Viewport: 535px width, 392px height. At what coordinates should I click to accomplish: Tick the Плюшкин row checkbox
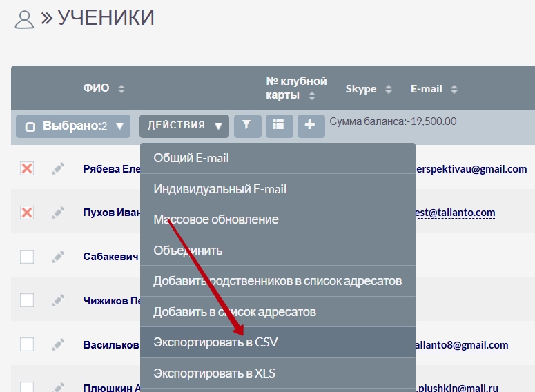point(27,387)
